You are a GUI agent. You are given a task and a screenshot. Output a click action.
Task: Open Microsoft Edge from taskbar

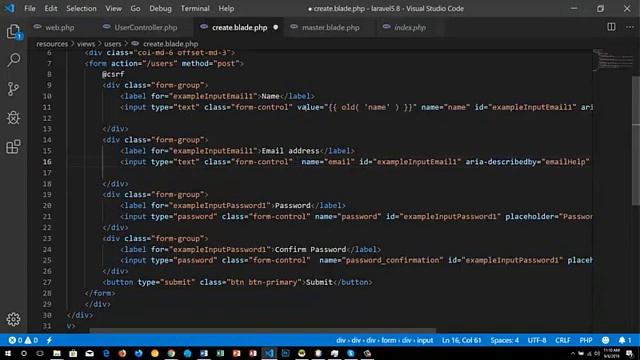(106, 353)
